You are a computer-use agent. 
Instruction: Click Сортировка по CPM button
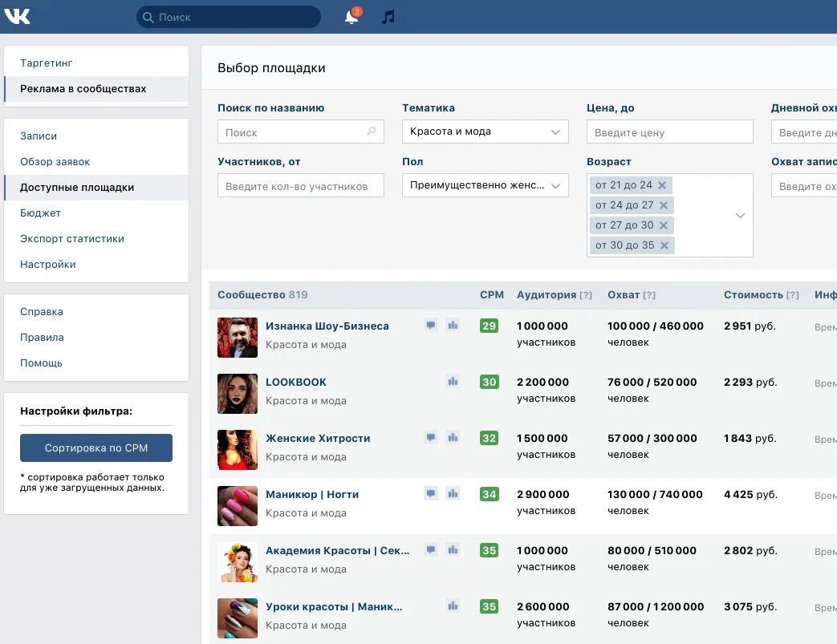96,448
